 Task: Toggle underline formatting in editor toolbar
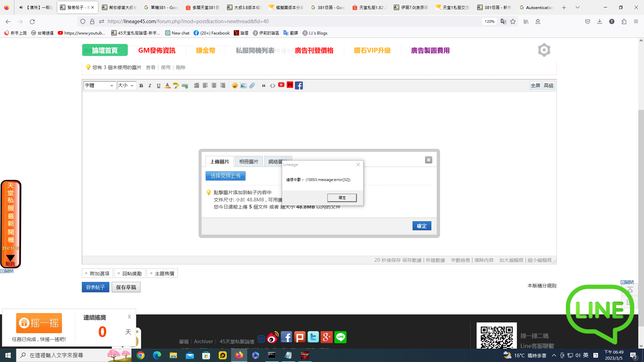[x=159, y=85]
